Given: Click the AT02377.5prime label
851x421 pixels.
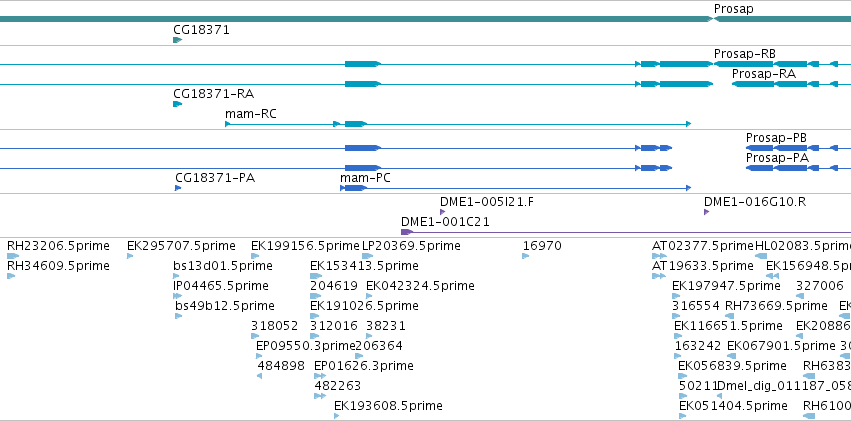Looking at the screenshot, I should click(703, 246).
